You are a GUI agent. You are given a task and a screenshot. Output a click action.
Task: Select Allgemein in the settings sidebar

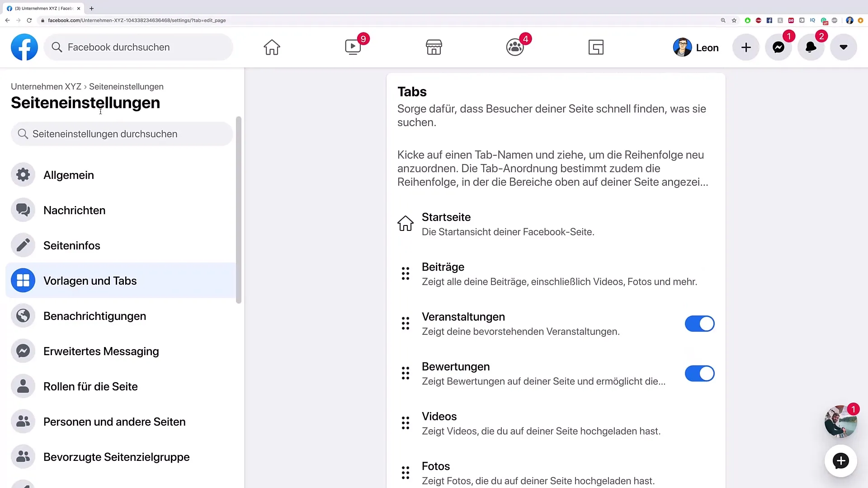pyautogui.click(x=121, y=175)
